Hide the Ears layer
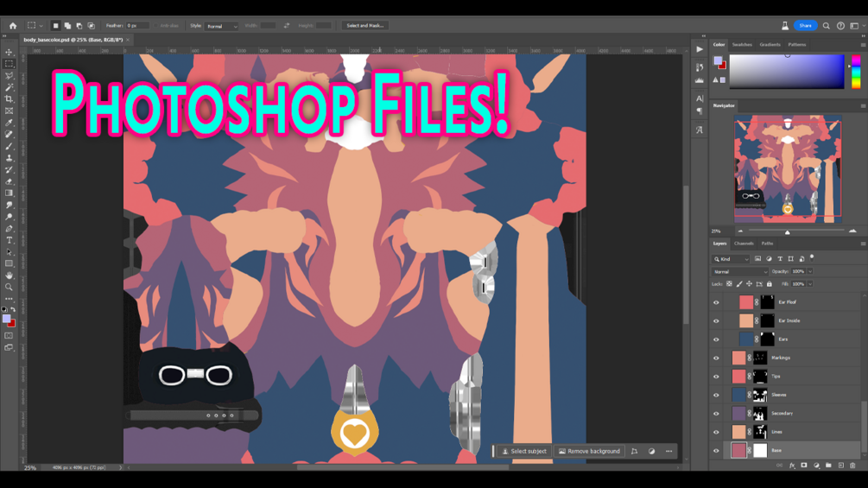The width and height of the screenshot is (868, 488). click(x=716, y=339)
